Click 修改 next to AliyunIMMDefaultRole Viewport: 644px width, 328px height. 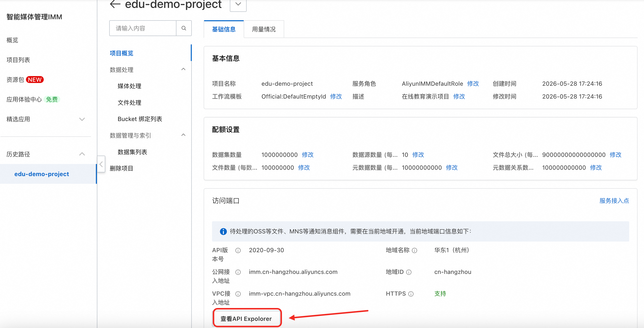point(473,83)
